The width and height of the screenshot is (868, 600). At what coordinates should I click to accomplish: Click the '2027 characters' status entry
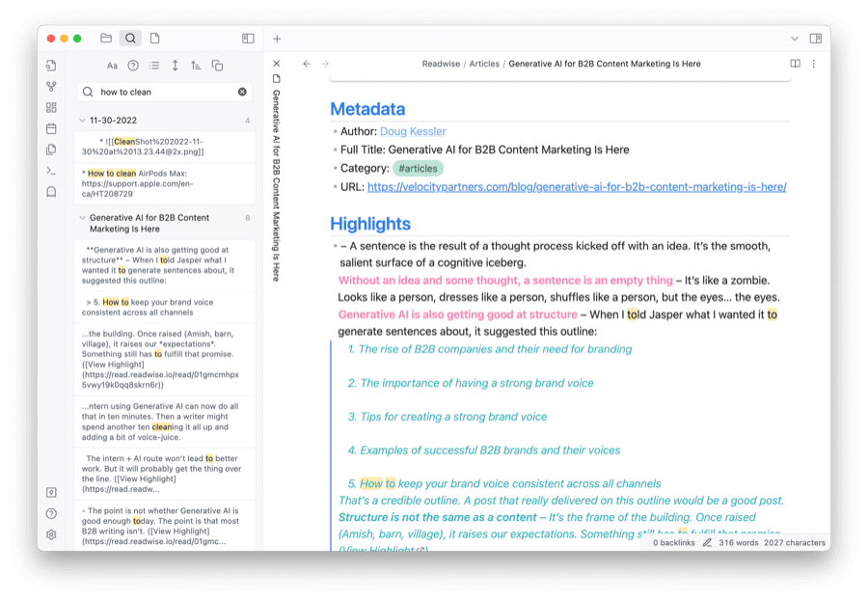(x=795, y=543)
